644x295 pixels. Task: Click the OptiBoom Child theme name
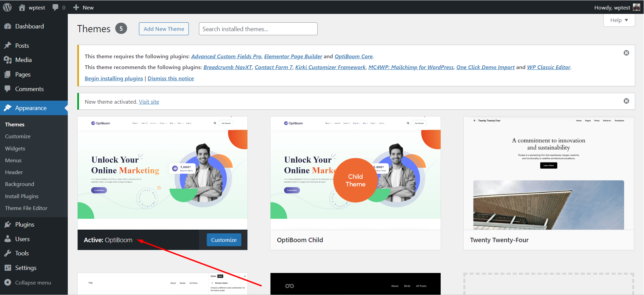(x=300, y=240)
